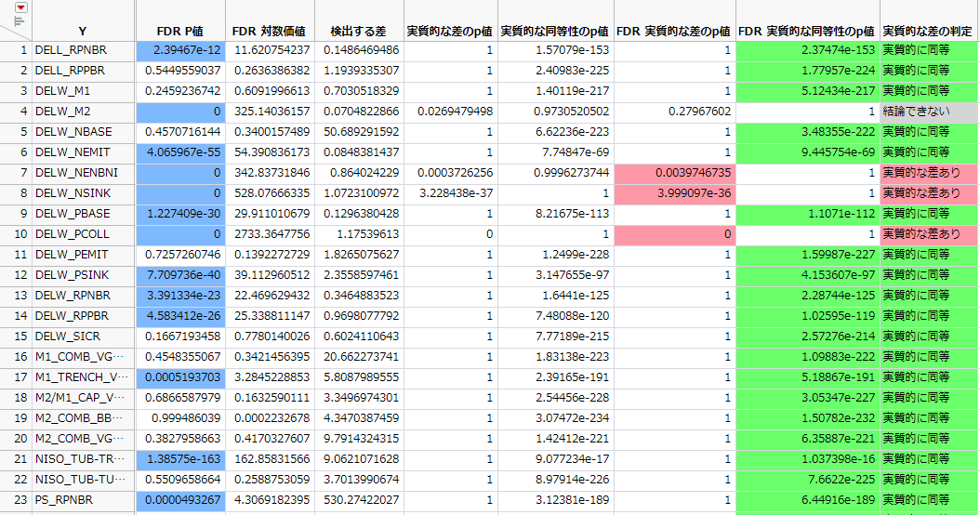Select the 実質的な差のp値 column header

point(450,32)
